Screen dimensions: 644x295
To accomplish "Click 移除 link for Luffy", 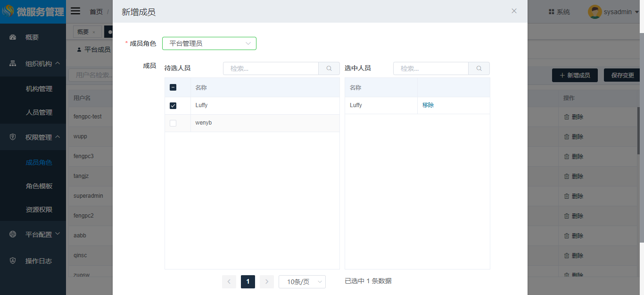I will point(428,105).
